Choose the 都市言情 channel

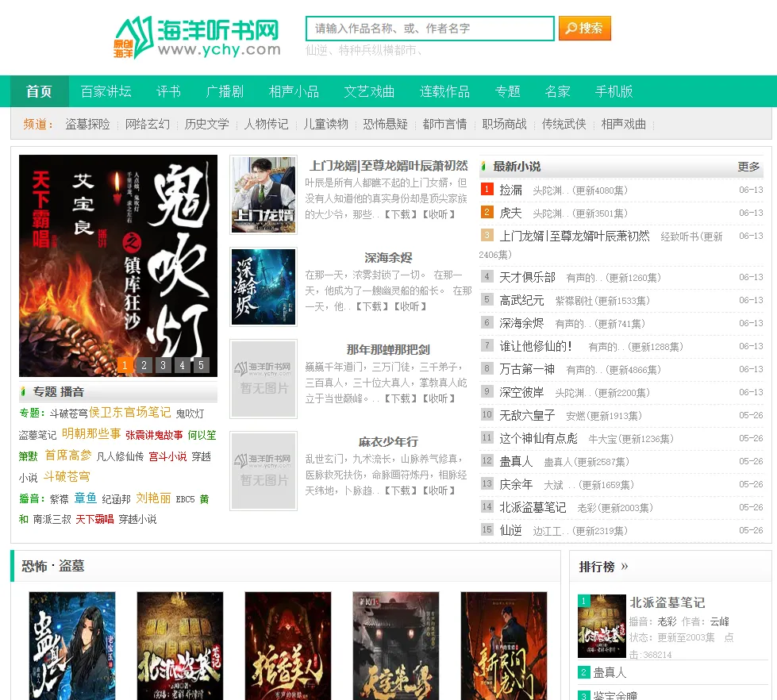[x=444, y=124]
